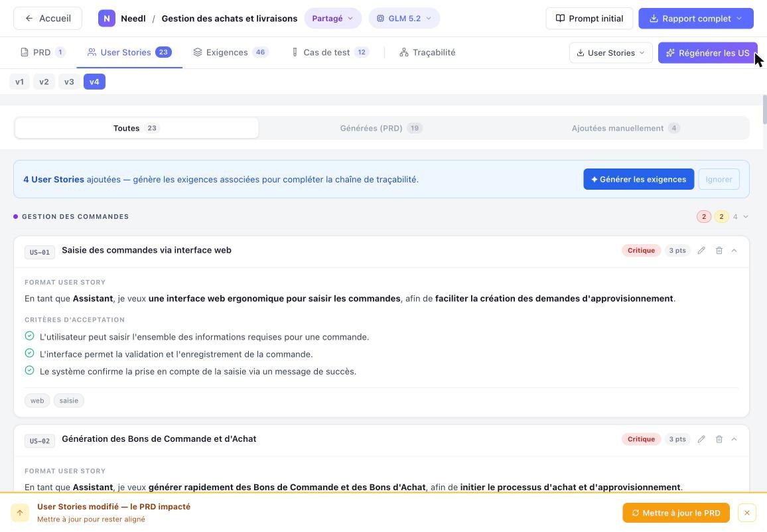Select version v2
Image resolution: width=767 pixels, height=532 pixels.
pos(44,82)
